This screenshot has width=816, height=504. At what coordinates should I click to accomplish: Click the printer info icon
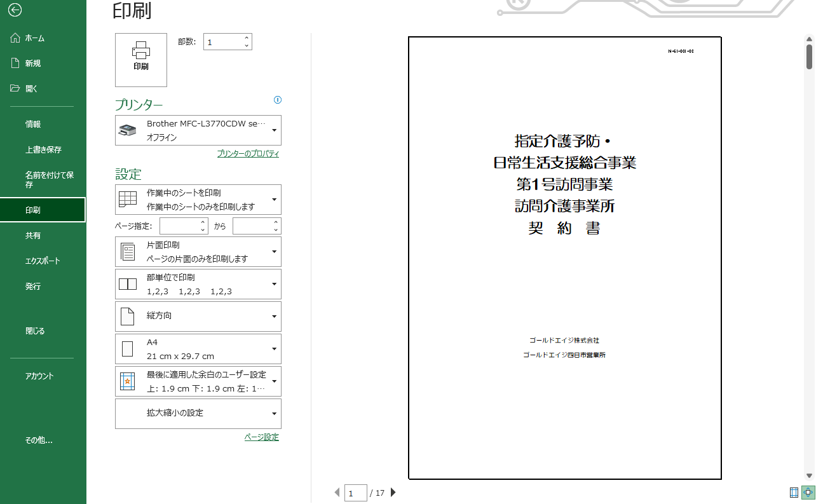277,100
